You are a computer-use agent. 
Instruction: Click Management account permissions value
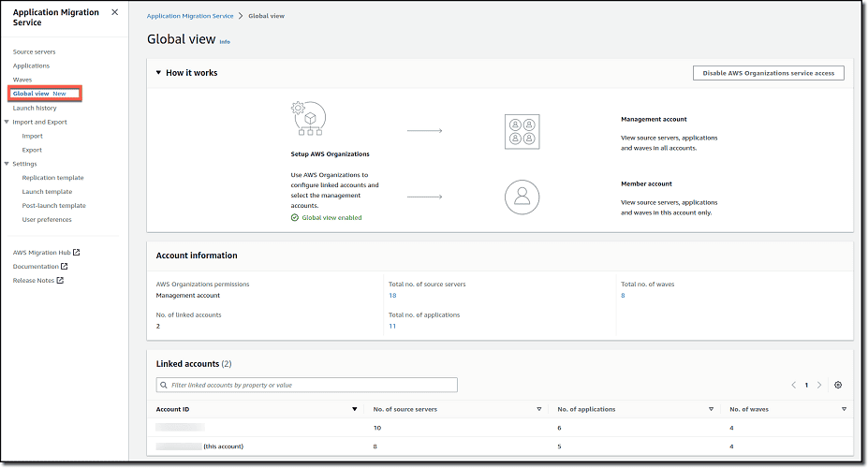187,296
